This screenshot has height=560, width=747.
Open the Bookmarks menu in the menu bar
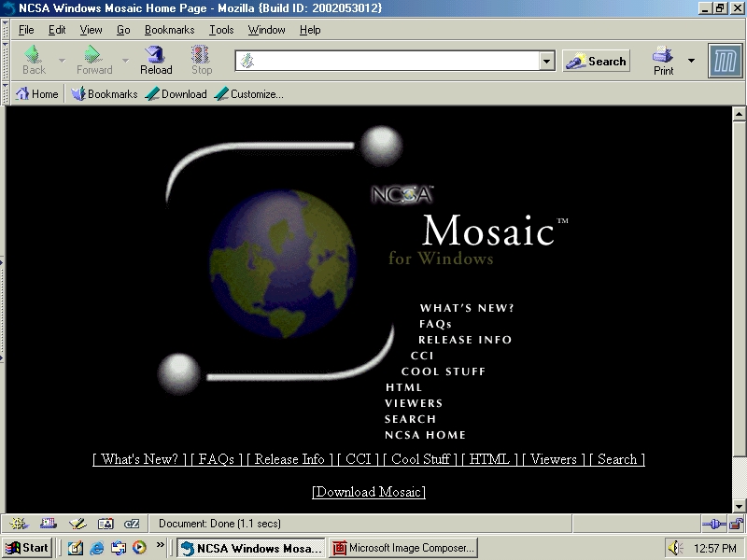[x=169, y=30]
